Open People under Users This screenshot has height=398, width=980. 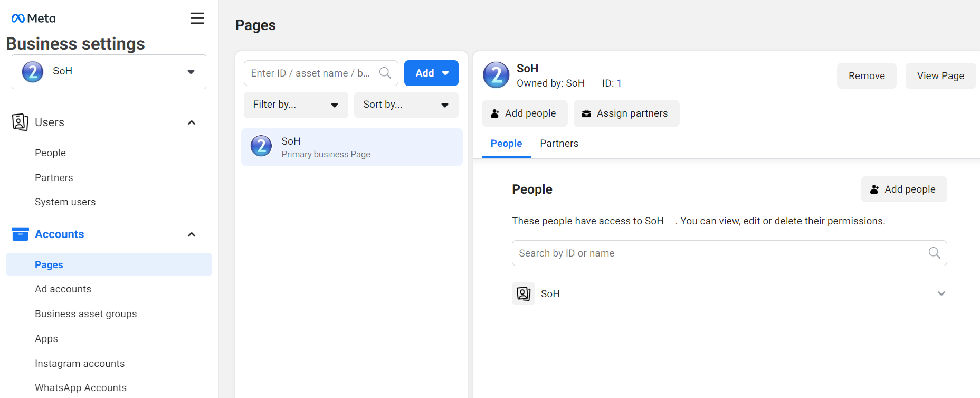[x=51, y=153]
